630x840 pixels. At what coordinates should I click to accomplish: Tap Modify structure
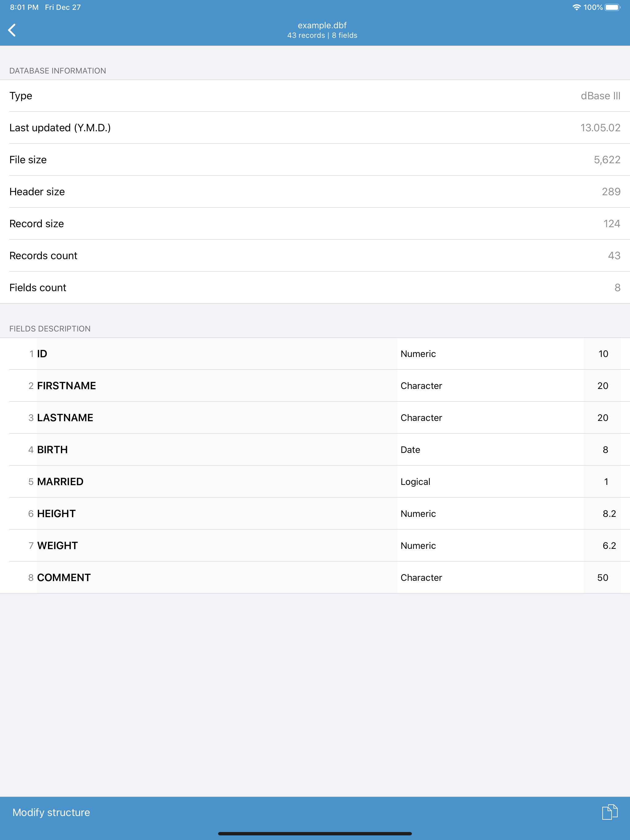(x=51, y=812)
